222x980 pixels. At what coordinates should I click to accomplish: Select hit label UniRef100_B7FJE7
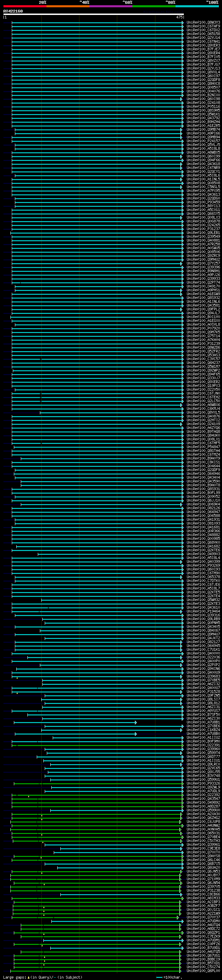(203, 49)
